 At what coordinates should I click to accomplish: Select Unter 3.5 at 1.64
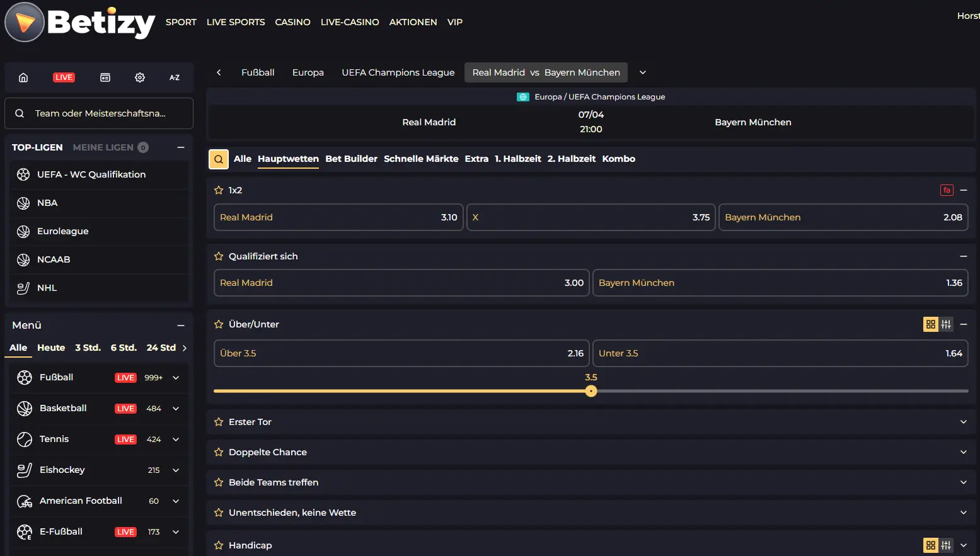tap(780, 353)
